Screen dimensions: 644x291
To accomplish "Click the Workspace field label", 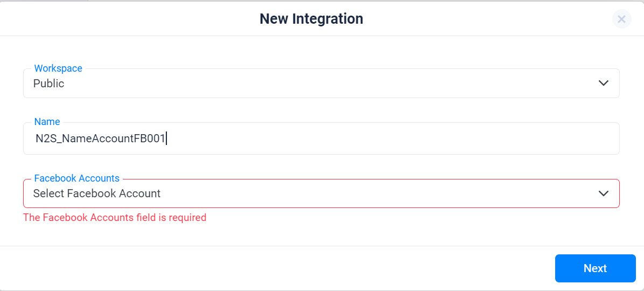I will pyautogui.click(x=58, y=68).
